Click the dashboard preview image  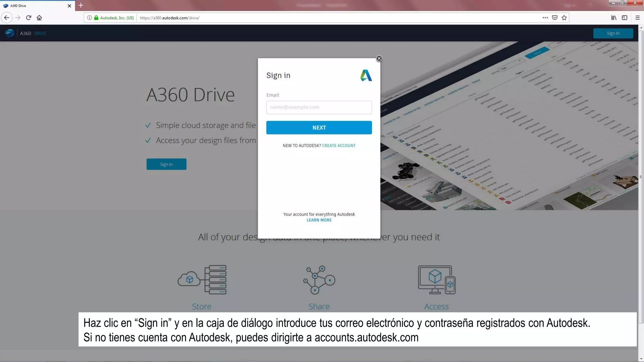pyautogui.click(x=509, y=126)
